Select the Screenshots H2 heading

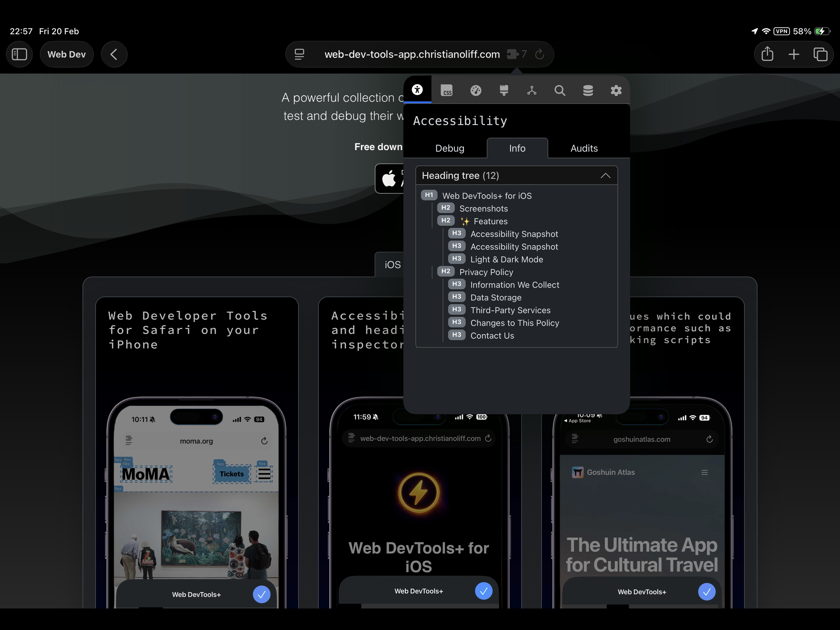tap(472, 208)
